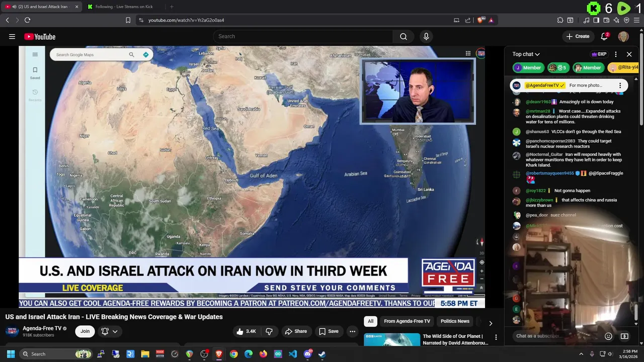Click the chip with the paw icon and 5
Image resolution: width=644 pixels, height=362 pixels.
(557, 67)
